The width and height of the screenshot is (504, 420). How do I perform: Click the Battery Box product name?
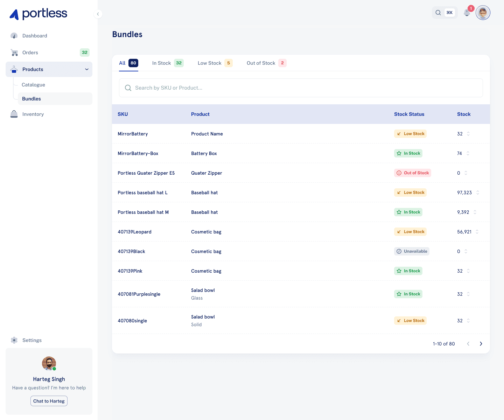tap(204, 153)
